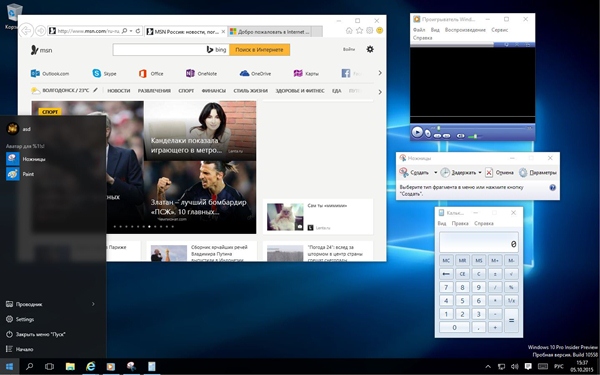This screenshot has height=375, width=600.
Task: Open Favorites via the star icon
Action: [x=359, y=31]
